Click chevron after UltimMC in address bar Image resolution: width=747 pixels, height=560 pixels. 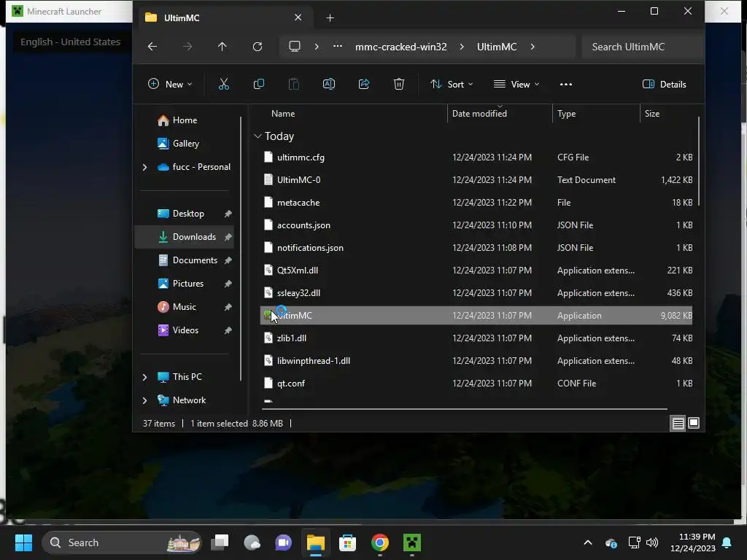click(532, 47)
